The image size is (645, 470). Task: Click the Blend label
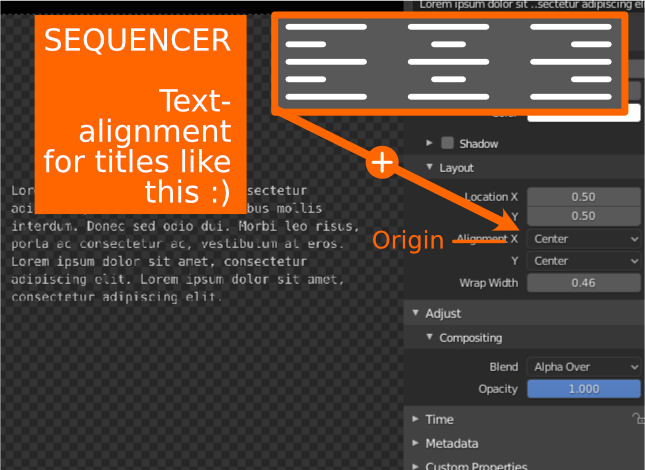pyautogui.click(x=503, y=367)
